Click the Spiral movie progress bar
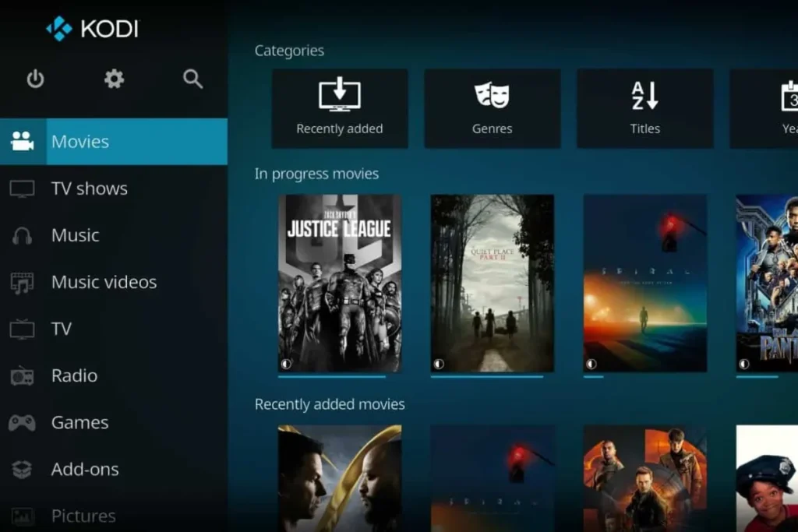The height and width of the screenshot is (532, 798). click(x=593, y=377)
